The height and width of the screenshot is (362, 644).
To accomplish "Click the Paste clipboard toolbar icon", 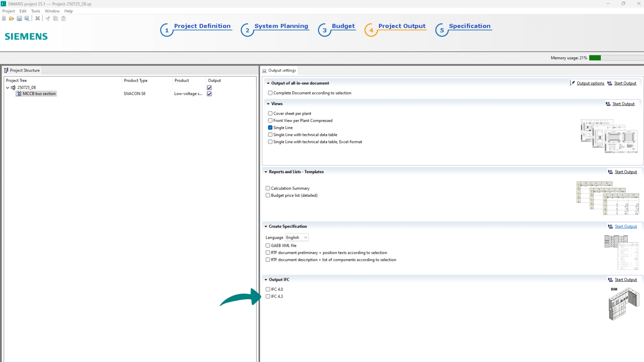I will pyautogui.click(x=63, y=18).
